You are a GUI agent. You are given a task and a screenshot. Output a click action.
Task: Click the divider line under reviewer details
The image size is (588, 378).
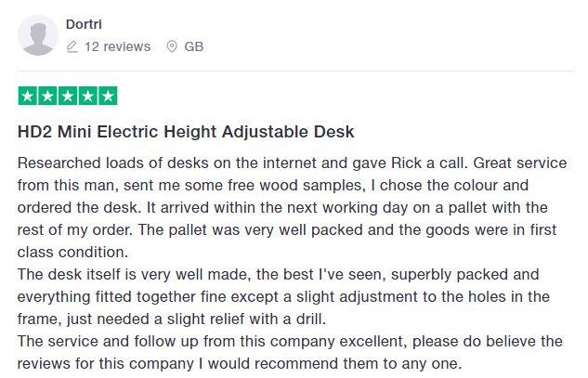tap(295, 72)
